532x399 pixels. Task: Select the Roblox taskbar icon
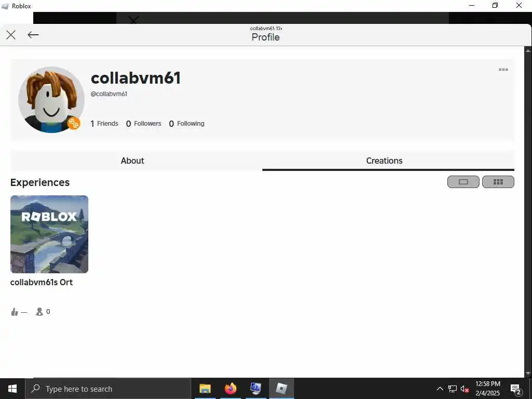(282, 389)
